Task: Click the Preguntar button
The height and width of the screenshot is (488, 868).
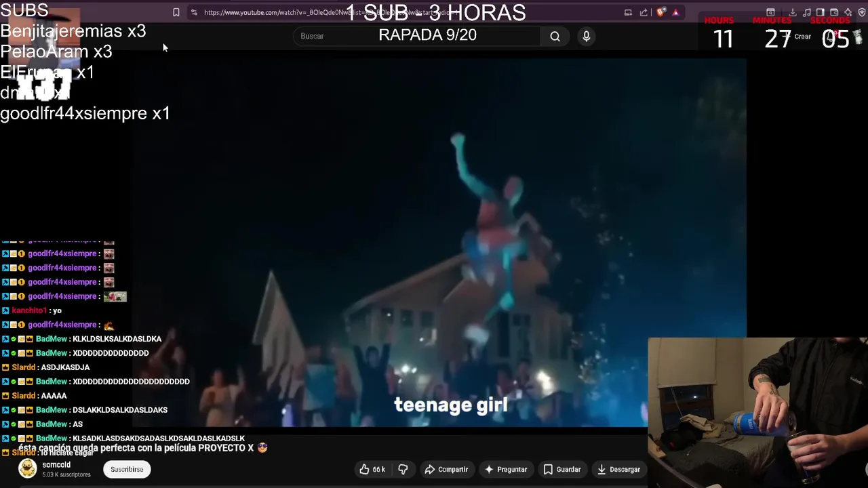Action: click(505, 469)
